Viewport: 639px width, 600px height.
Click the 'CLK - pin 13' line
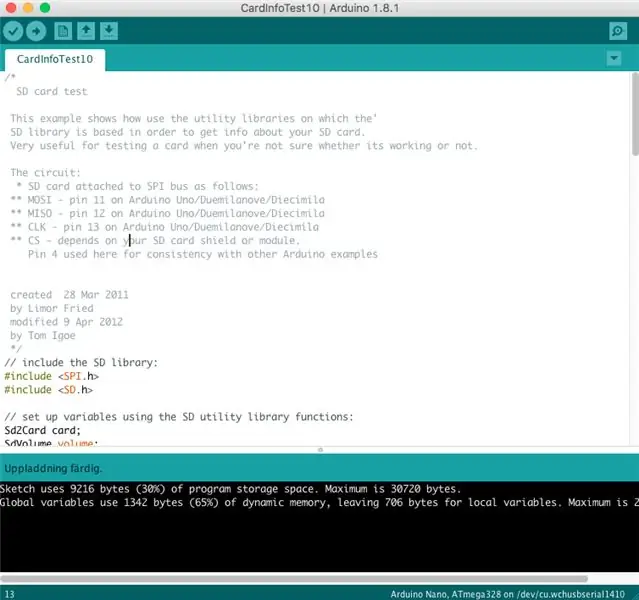tap(165, 227)
